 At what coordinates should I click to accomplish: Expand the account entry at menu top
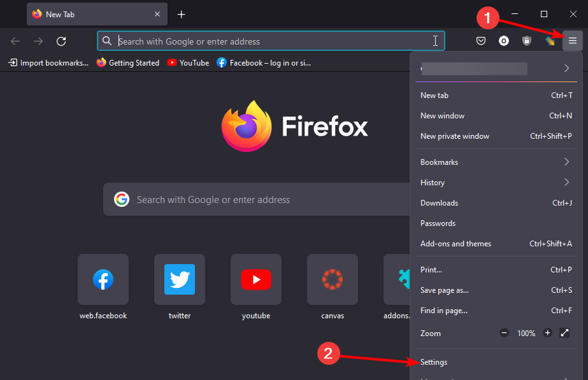(496, 69)
